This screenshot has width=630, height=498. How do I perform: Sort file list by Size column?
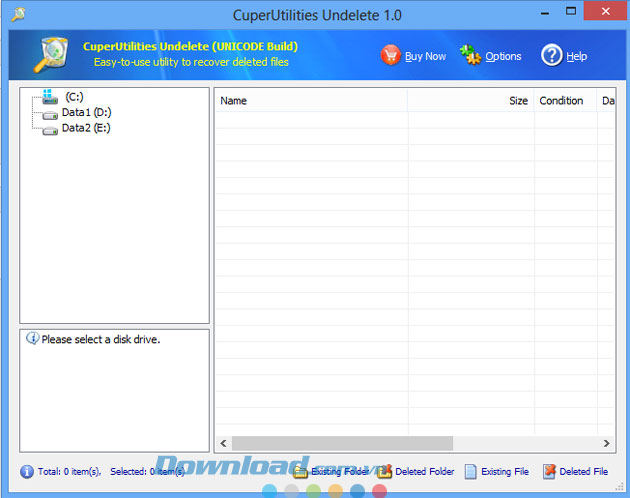(518, 101)
